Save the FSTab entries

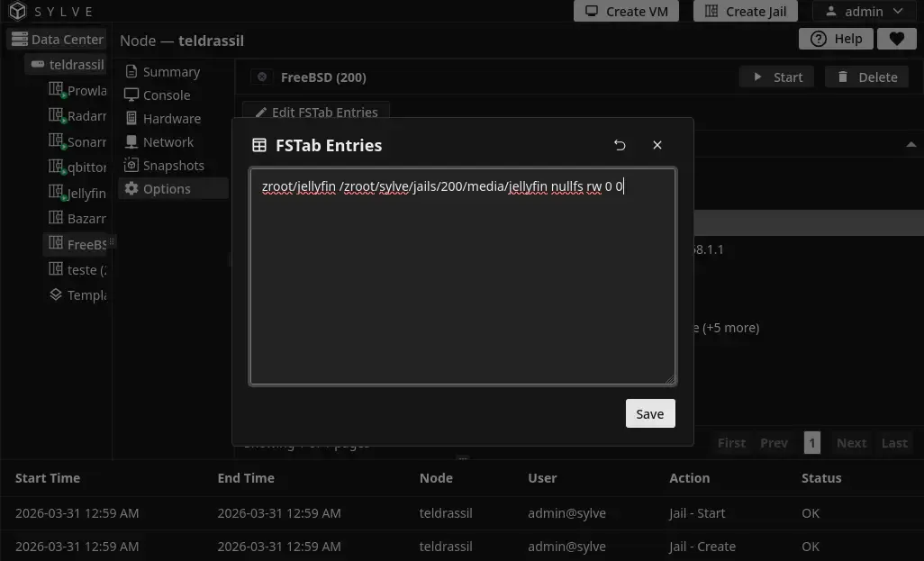point(649,413)
